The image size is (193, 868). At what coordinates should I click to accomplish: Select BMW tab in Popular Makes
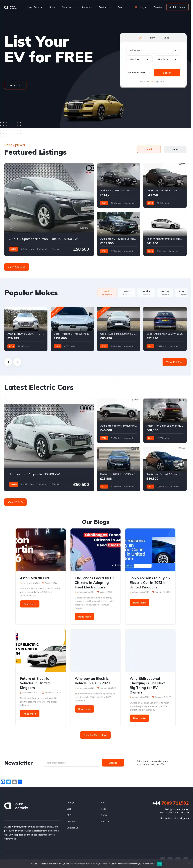[x=127, y=292]
